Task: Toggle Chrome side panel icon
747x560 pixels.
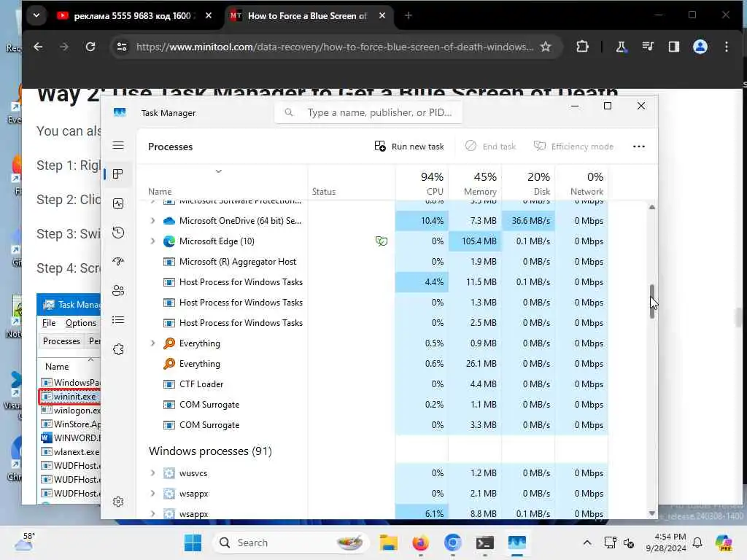Action: [x=673, y=47]
